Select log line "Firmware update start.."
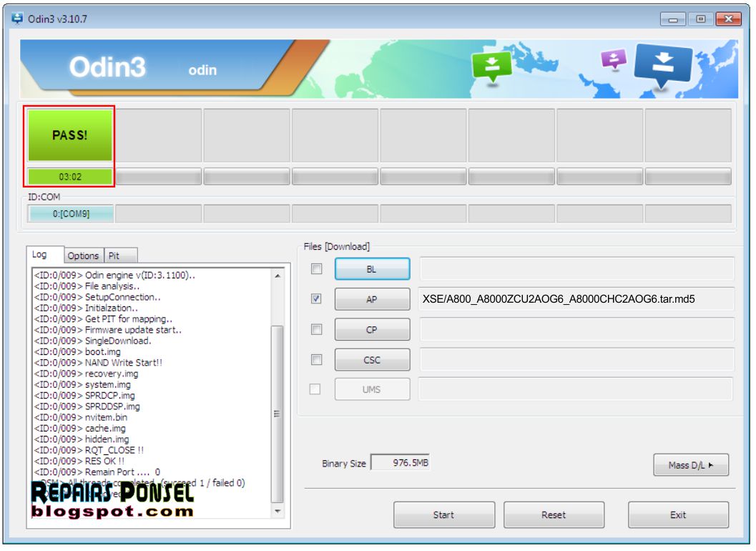Screen dimensions: 756x551 108,330
